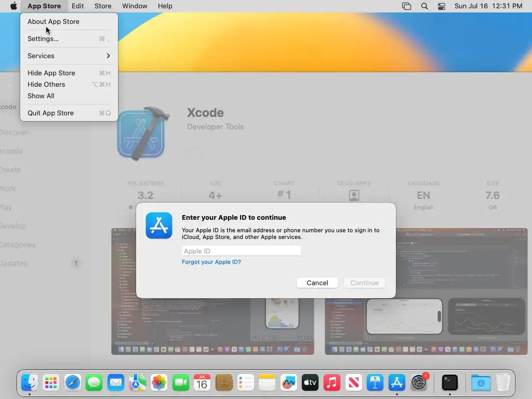Image resolution: width=532 pixels, height=399 pixels.
Task: Open Terminal from the Dock
Action: tap(450, 383)
